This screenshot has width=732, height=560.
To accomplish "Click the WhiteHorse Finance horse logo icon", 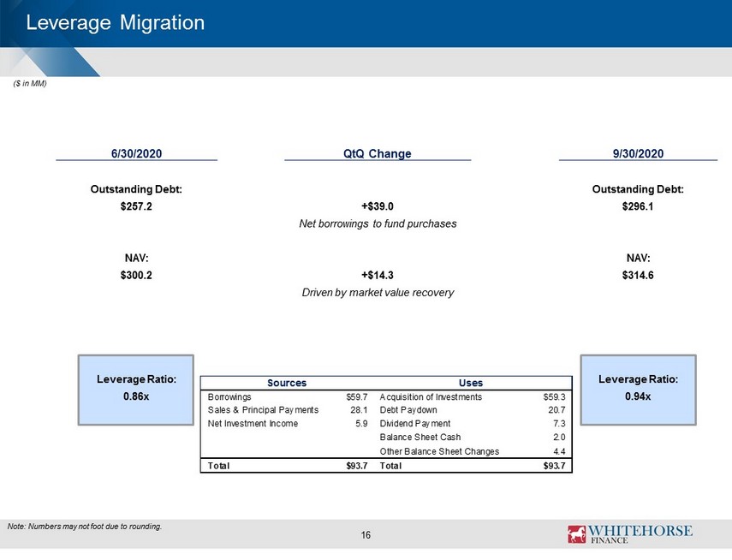I will [576, 533].
